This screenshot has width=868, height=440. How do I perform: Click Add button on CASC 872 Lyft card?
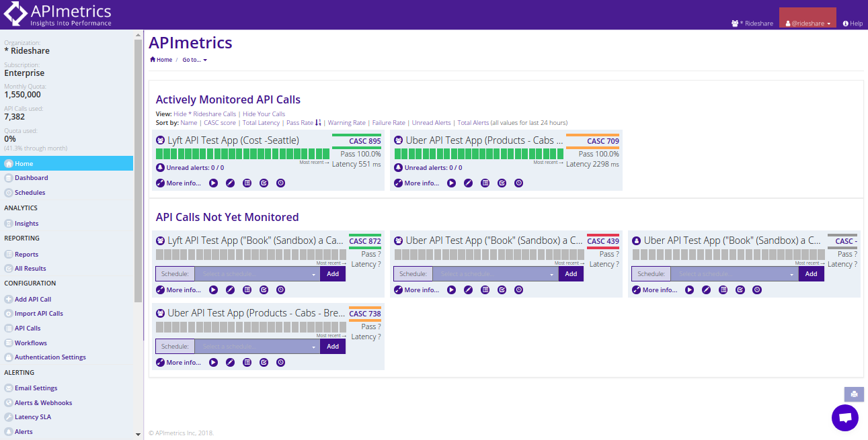pyautogui.click(x=333, y=274)
